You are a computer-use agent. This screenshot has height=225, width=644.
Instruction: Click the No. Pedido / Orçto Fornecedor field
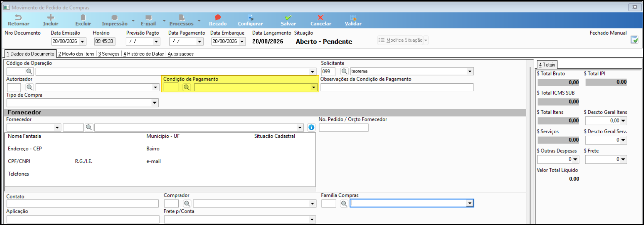coord(343,127)
